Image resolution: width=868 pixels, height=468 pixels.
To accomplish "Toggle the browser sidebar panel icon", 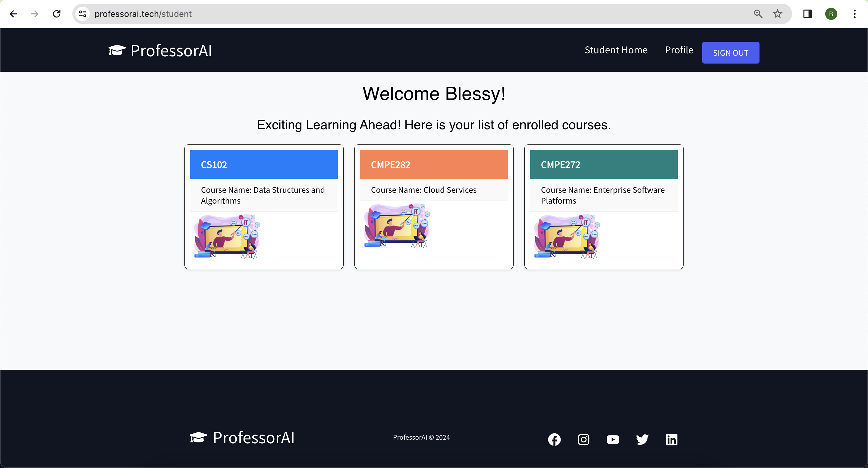I will [807, 14].
